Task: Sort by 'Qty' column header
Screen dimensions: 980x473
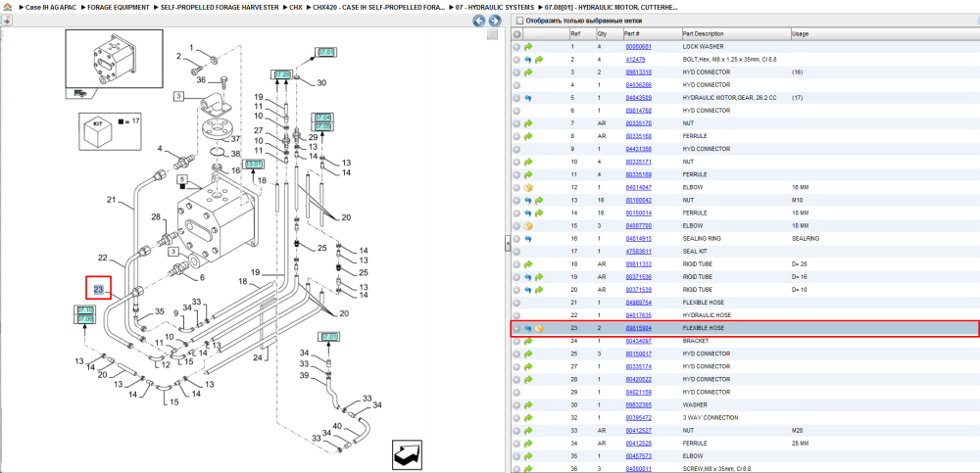Action: click(610, 33)
